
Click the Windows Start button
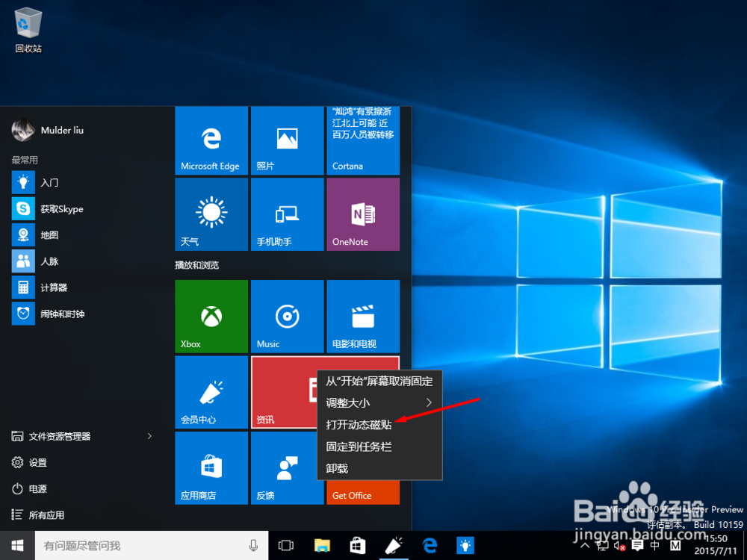(17, 545)
